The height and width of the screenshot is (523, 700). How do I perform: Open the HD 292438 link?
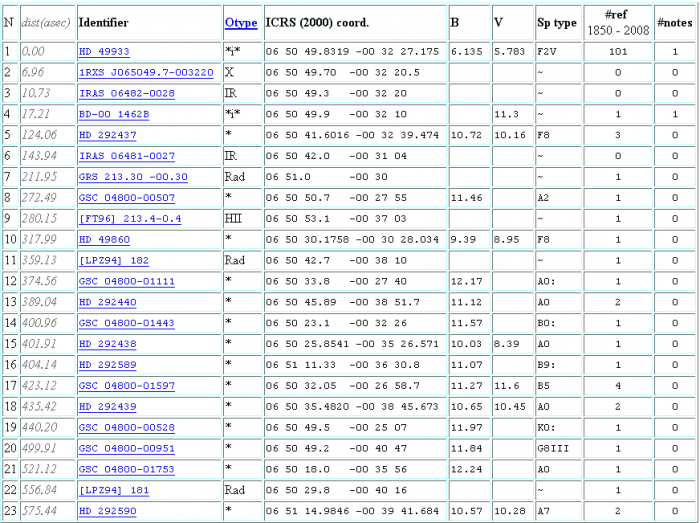(x=108, y=344)
